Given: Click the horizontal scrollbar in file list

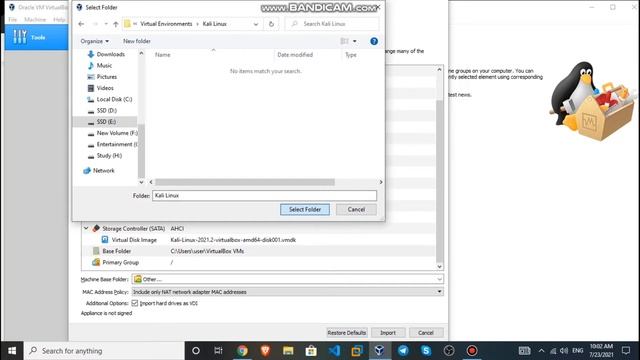Looking at the screenshot, I should [x=245, y=182].
